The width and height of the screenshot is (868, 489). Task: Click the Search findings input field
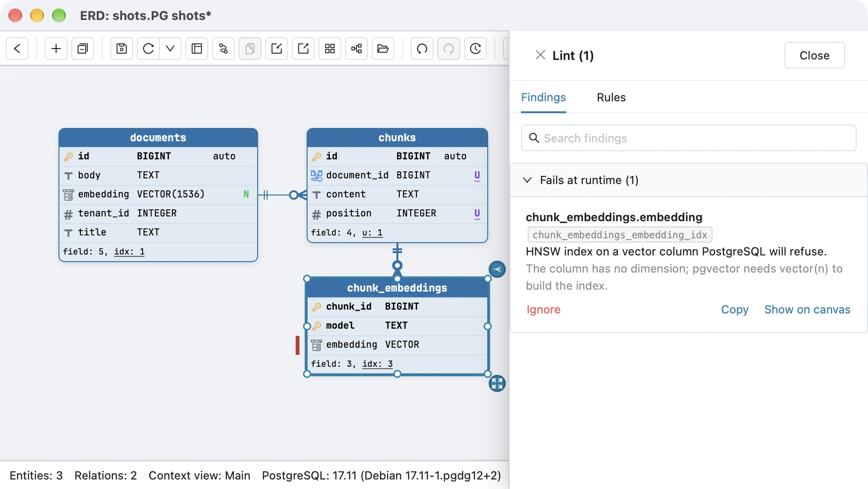688,138
